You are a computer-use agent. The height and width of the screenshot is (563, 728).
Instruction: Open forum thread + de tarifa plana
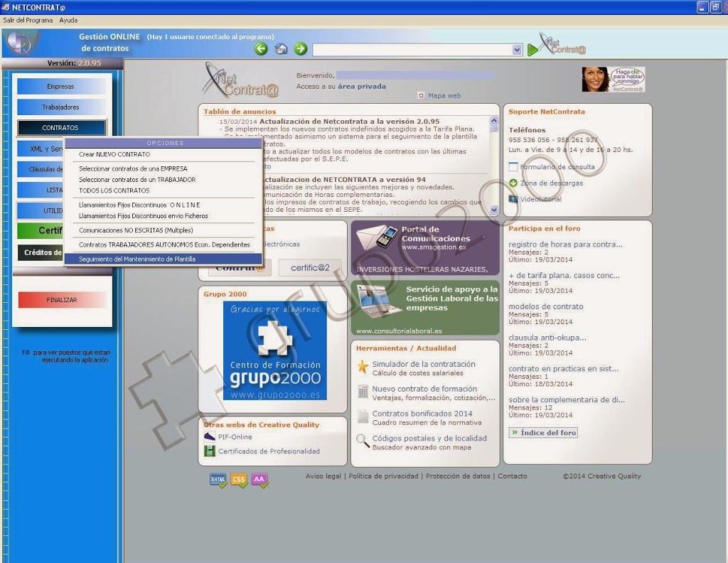564,275
